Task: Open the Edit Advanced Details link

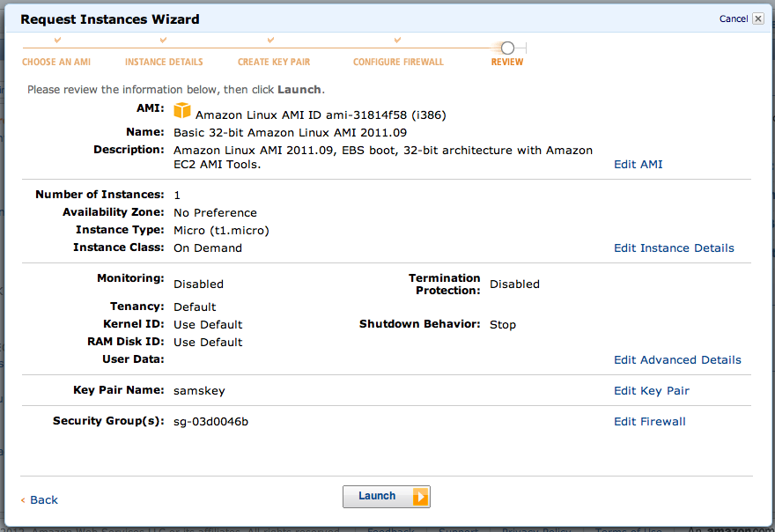Action: [677, 359]
